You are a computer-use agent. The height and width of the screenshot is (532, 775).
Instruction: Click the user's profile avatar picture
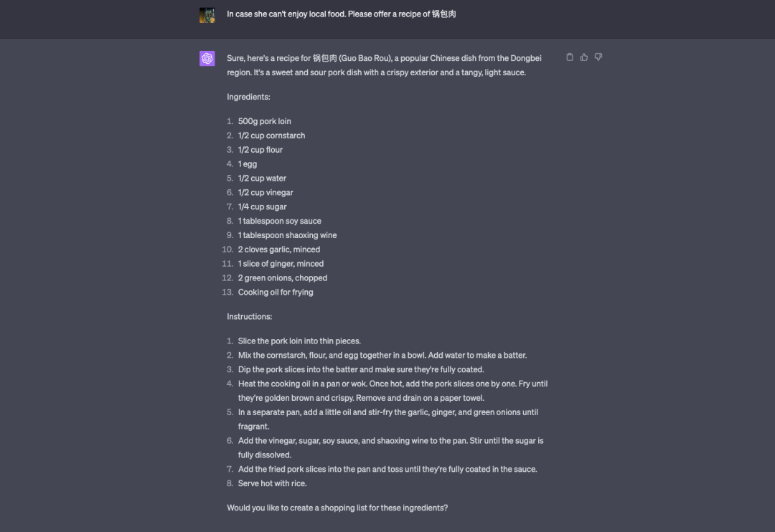point(207,15)
